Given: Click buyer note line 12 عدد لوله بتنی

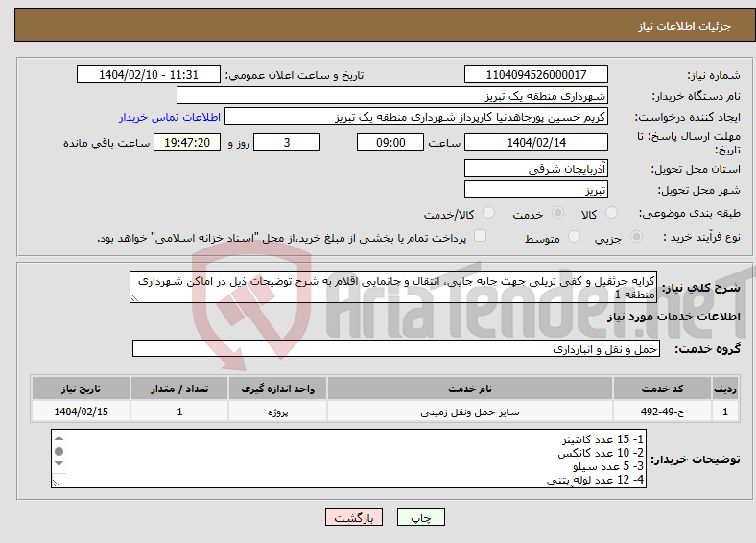Looking at the screenshot, I should (595, 480).
